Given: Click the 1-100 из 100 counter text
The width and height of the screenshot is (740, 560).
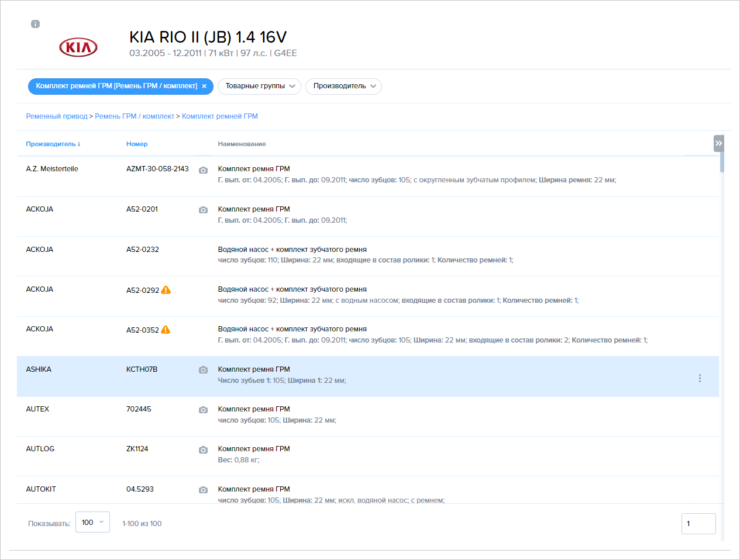Looking at the screenshot, I should (x=142, y=524).
